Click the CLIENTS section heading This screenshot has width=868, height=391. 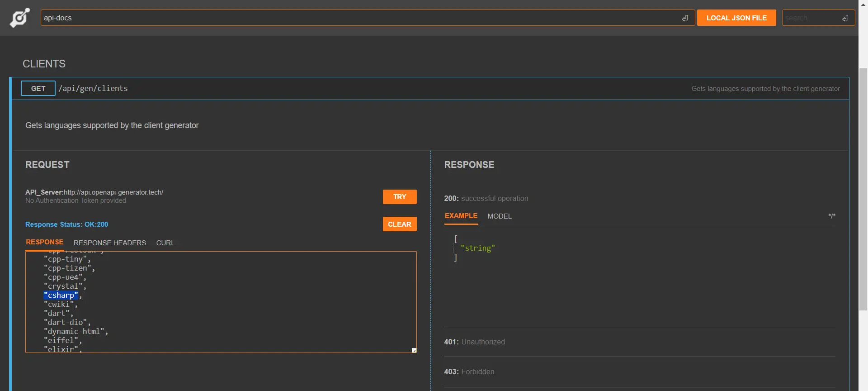(44, 64)
